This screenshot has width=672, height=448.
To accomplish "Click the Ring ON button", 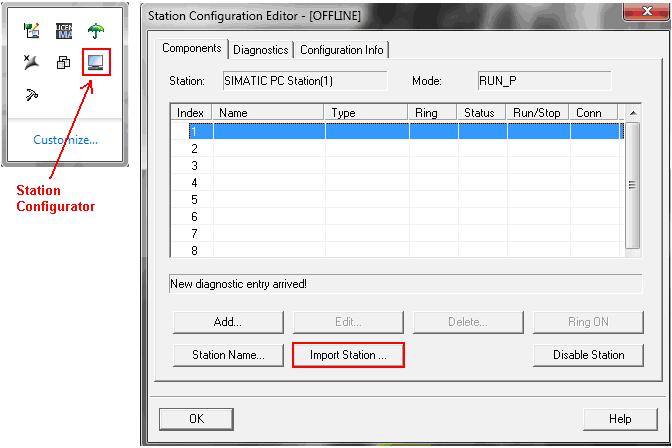I will [588, 322].
